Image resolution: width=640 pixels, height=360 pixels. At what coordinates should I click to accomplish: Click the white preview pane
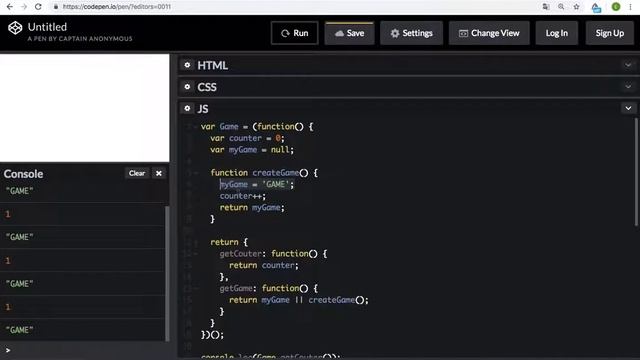coord(84,108)
